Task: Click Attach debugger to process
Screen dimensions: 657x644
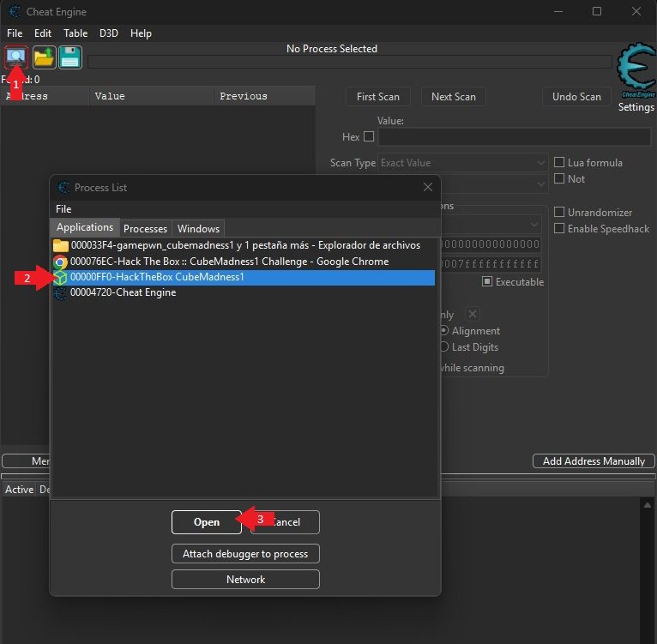Action: click(x=245, y=554)
